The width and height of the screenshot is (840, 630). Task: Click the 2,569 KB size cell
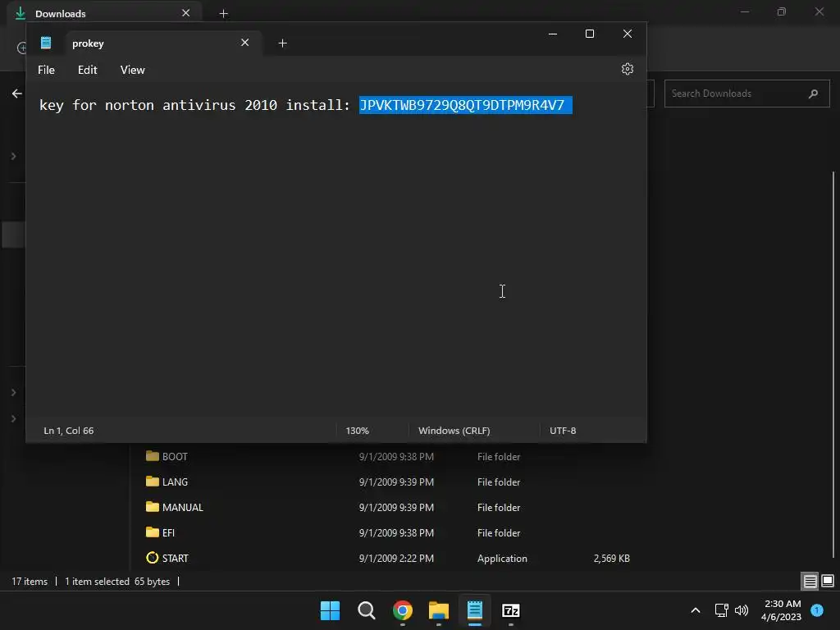point(611,558)
